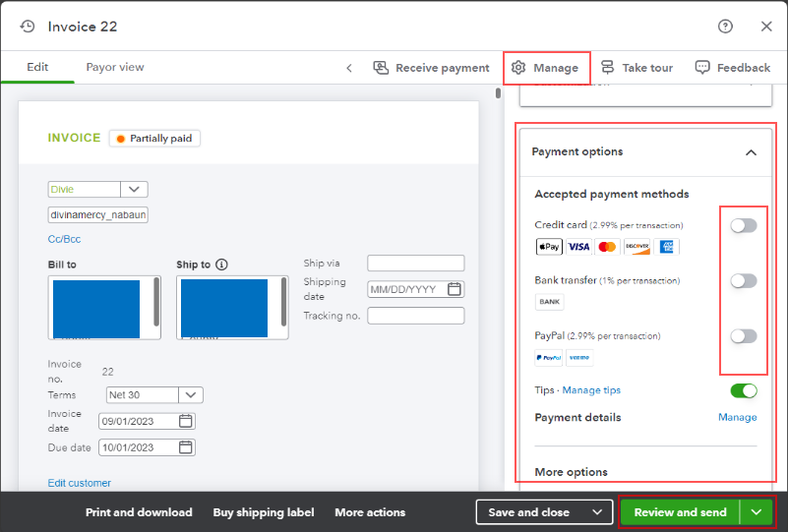The image size is (788, 532).
Task: Start the Take tour option
Action: click(636, 67)
